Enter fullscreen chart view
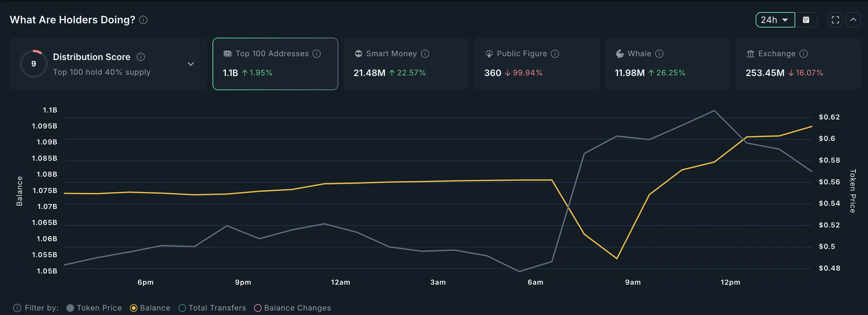Viewport: 868px width, 315px height. 835,20
